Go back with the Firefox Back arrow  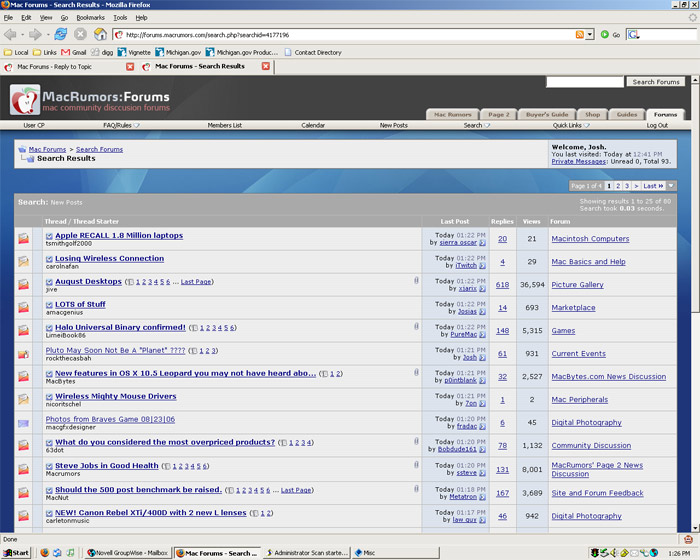click(10, 34)
